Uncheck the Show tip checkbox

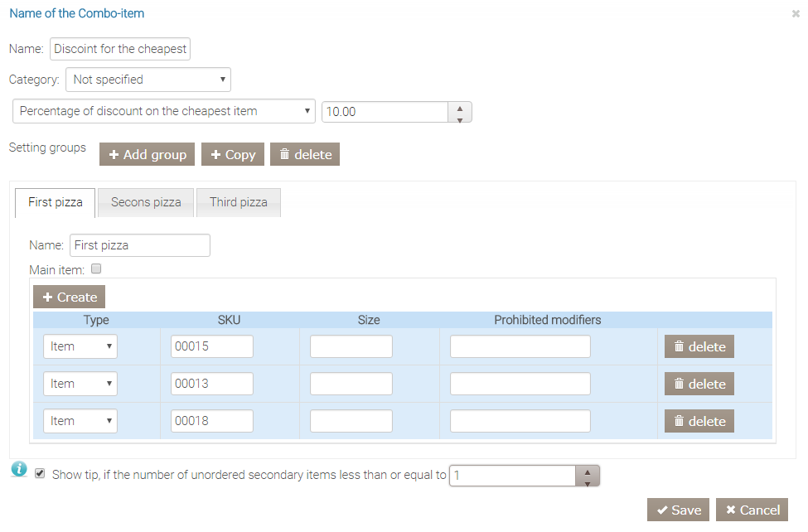40,474
